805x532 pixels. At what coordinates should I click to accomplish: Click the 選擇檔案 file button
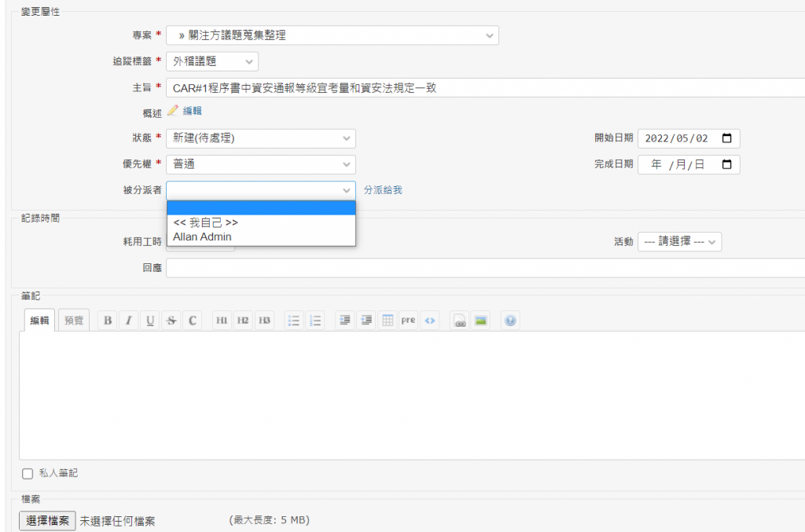pyautogui.click(x=47, y=521)
